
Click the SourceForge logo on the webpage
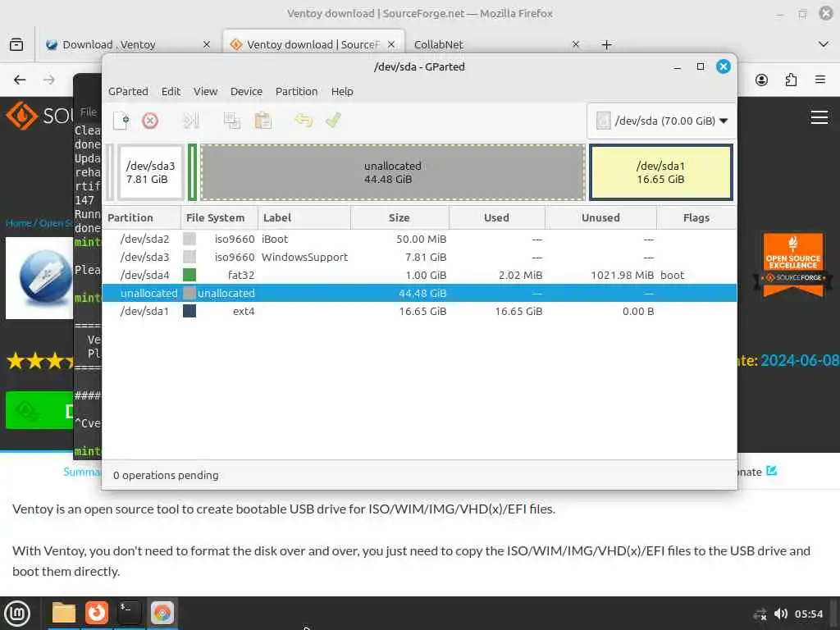[x=39, y=116]
